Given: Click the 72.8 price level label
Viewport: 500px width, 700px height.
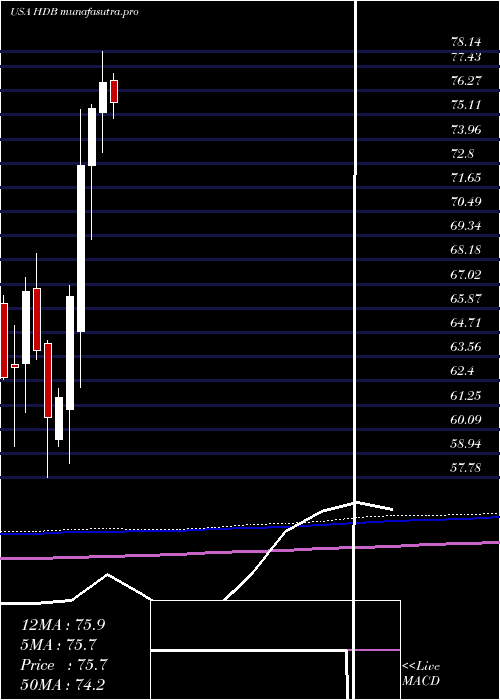Looking at the screenshot, I should pyautogui.click(x=462, y=154).
